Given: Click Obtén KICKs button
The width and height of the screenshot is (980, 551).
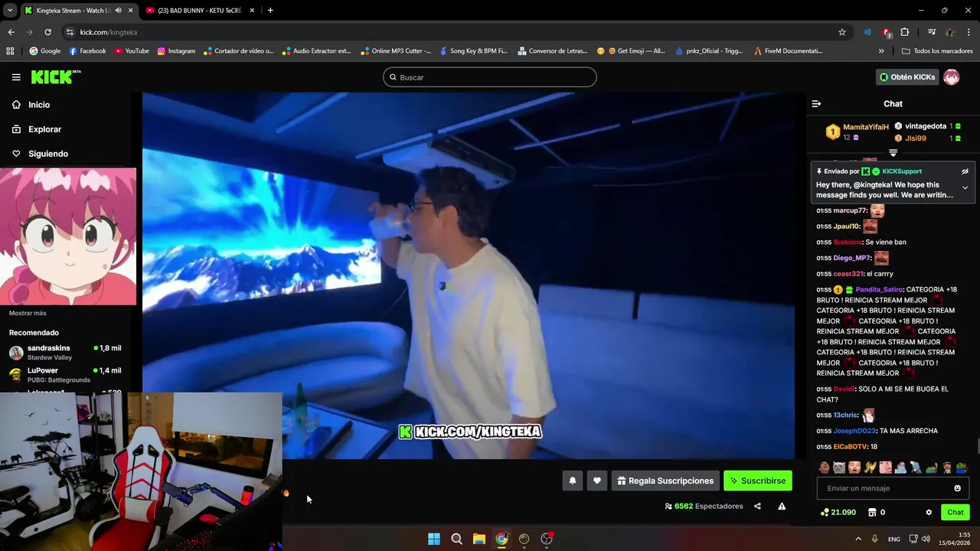Looking at the screenshot, I should click(907, 77).
